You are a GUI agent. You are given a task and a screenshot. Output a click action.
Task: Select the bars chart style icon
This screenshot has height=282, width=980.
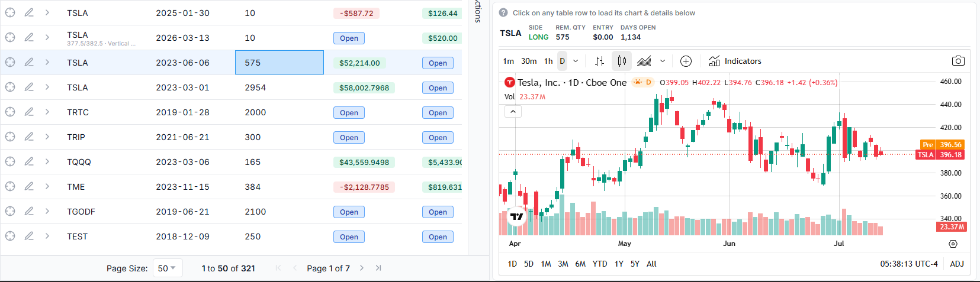(599, 61)
